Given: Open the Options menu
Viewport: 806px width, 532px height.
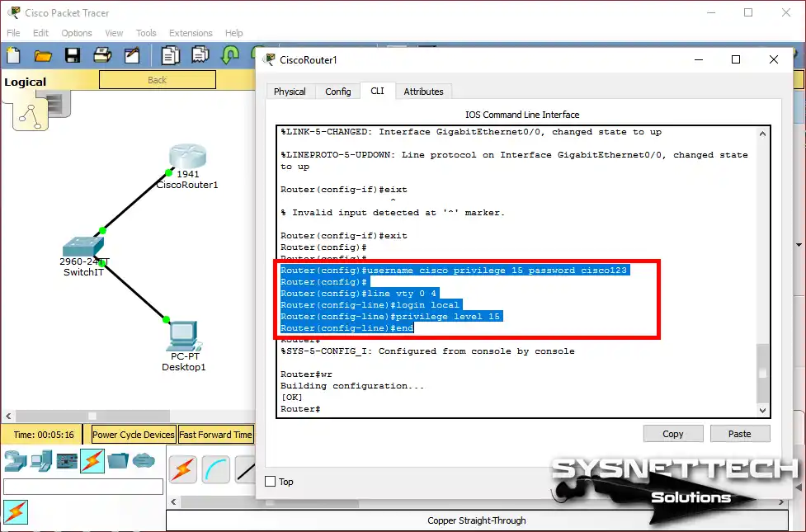Looking at the screenshot, I should pos(76,33).
